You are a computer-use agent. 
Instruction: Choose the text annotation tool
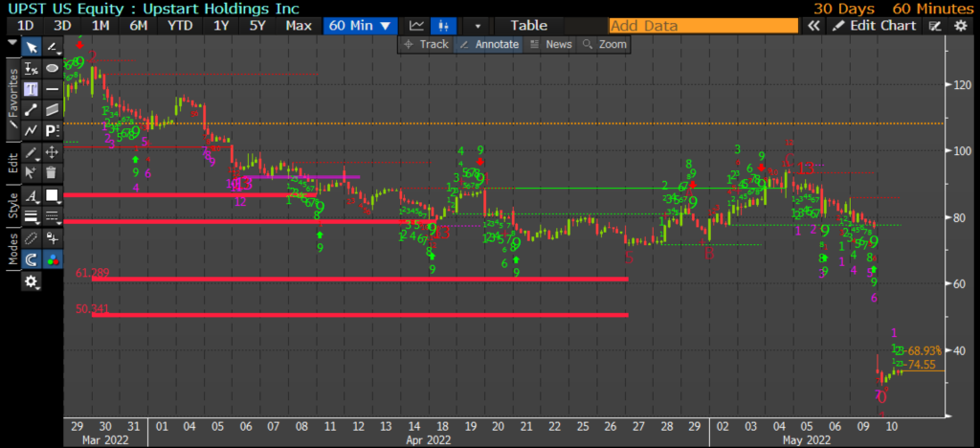(32, 89)
